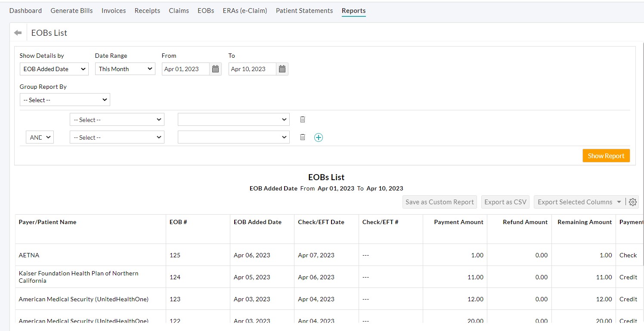Open column settings via the gear icon
This screenshot has height=331, width=644.
click(x=633, y=202)
